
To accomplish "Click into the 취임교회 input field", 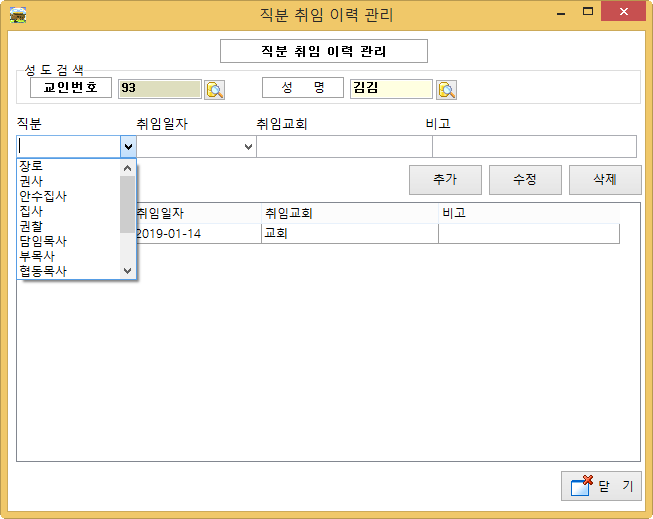I will pyautogui.click(x=343, y=147).
